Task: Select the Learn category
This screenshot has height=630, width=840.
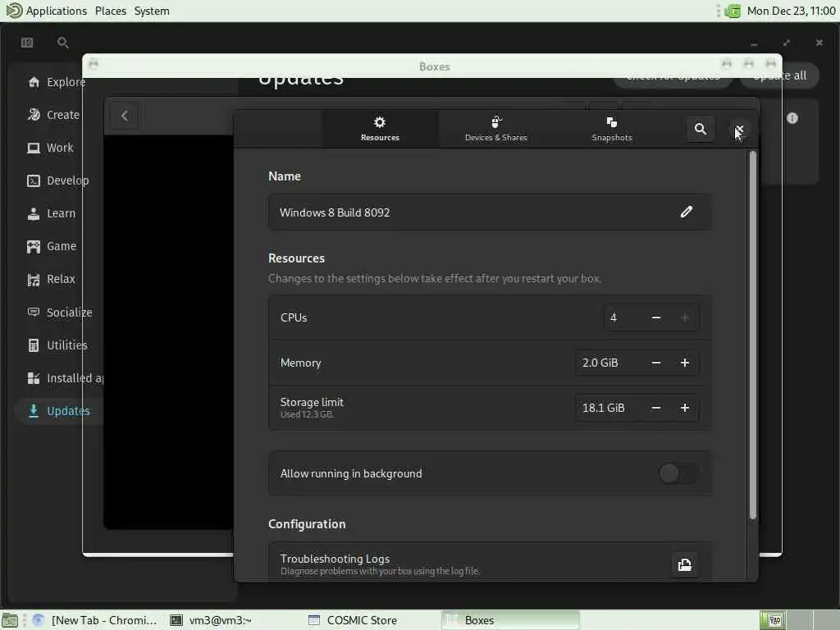Action: pyautogui.click(x=52, y=213)
